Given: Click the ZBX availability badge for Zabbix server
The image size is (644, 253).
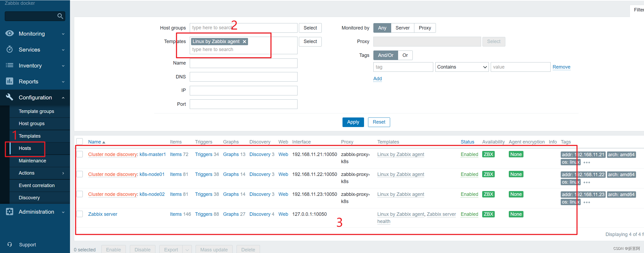Looking at the screenshot, I should point(488,214).
